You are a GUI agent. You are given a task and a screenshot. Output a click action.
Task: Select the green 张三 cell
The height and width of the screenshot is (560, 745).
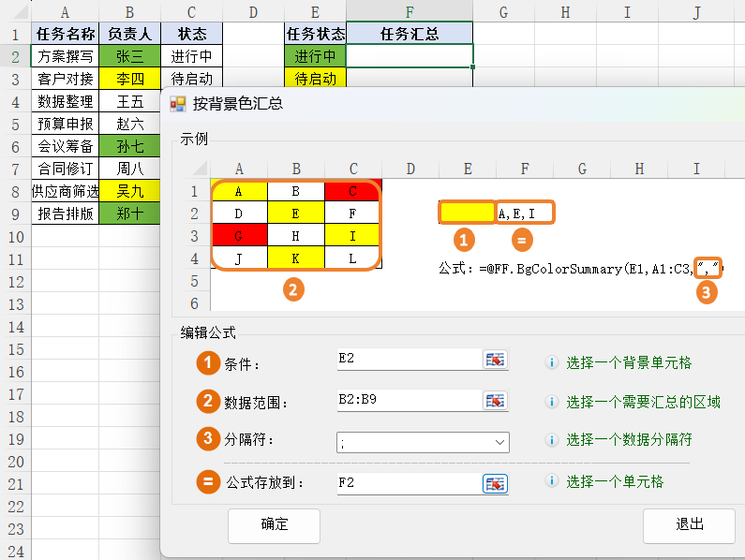[x=129, y=56]
